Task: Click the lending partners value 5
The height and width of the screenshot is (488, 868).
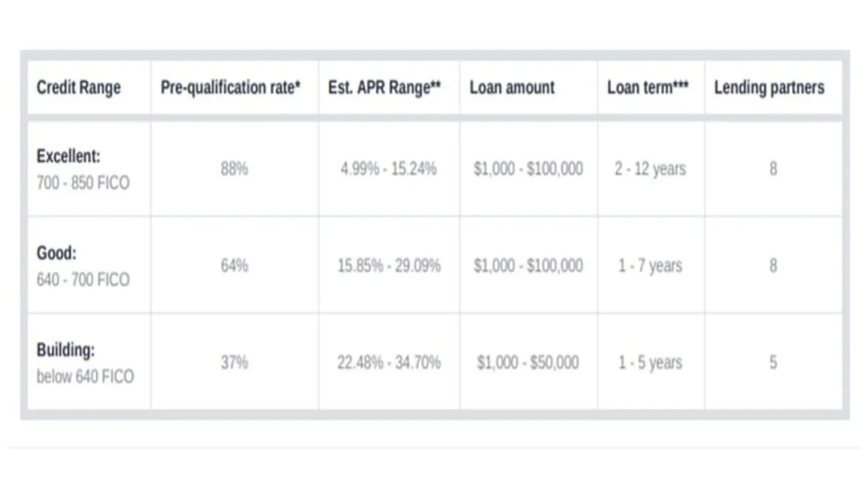Action: coord(773,363)
